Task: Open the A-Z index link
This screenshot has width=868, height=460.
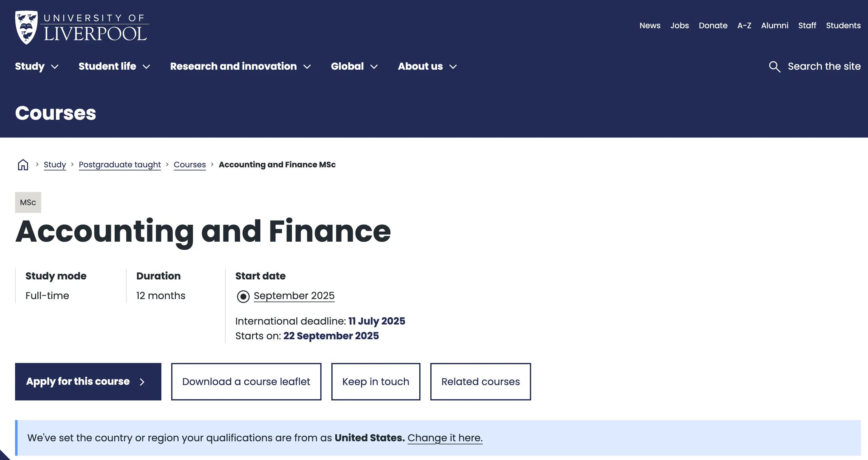Action: [744, 25]
